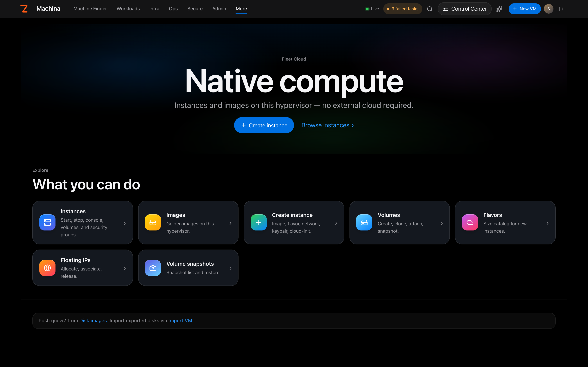This screenshot has height=367, width=588.
Task: Expand the Create instance card chevron
Action: [x=336, y=223]
